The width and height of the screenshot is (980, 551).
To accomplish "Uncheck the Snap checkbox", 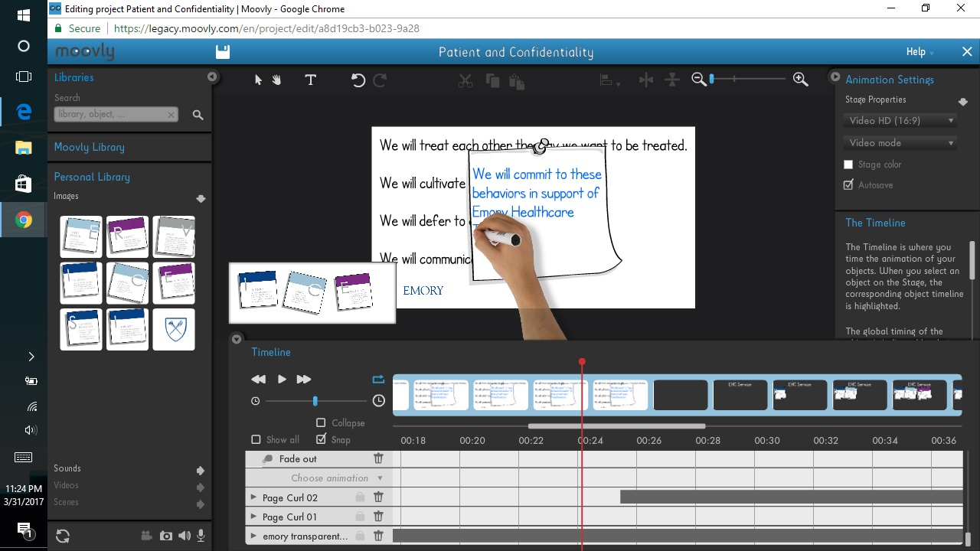I will coord(321,439).
